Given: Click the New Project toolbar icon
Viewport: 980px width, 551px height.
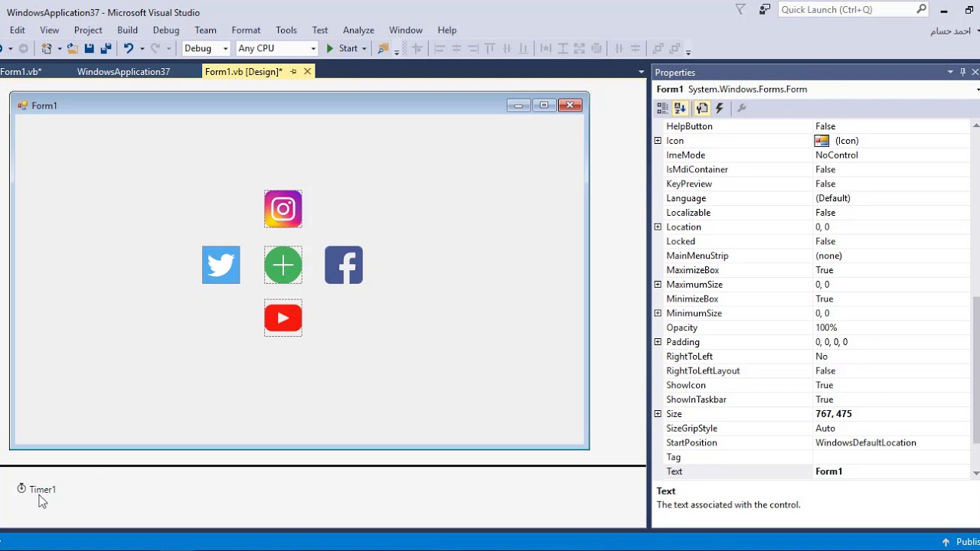Looking at the screenshot, I should point(47,48).
